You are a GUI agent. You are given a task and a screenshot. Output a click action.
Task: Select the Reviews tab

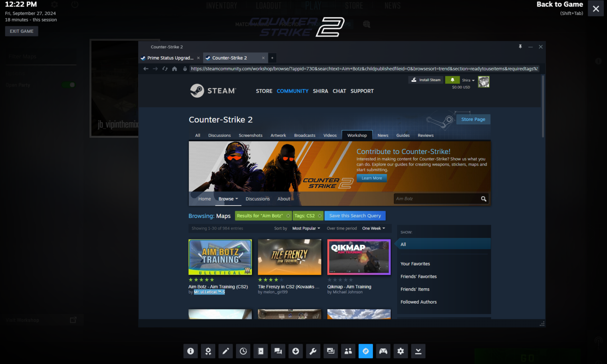coord(426,135)
